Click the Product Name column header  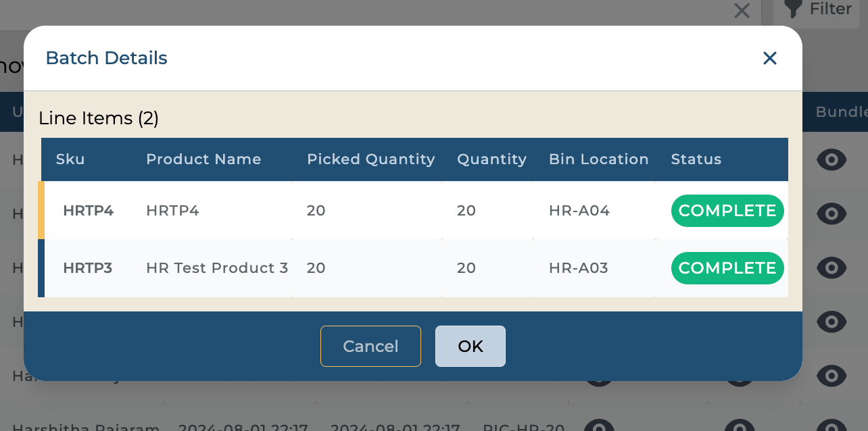point(203,159)
